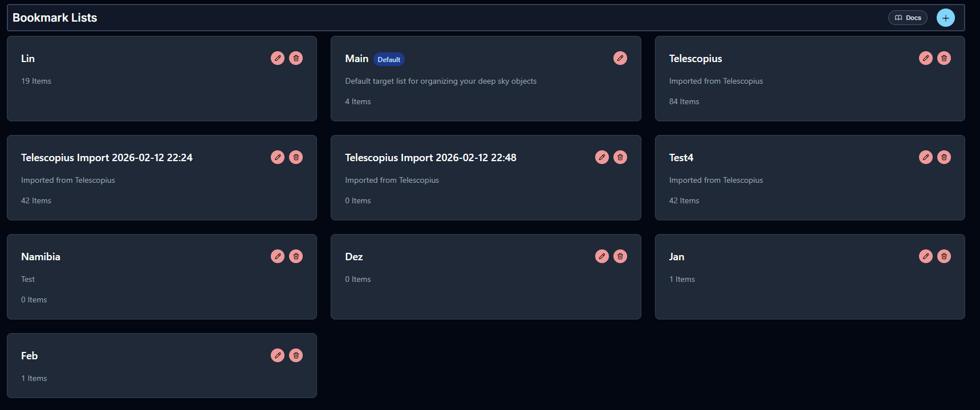Delete the Namibia list

tap(296, 256)
